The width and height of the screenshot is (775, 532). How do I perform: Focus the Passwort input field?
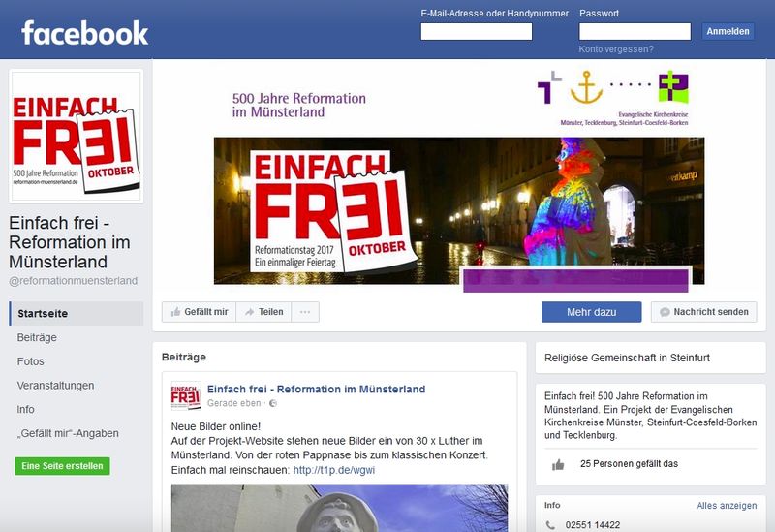click(635, 31)
